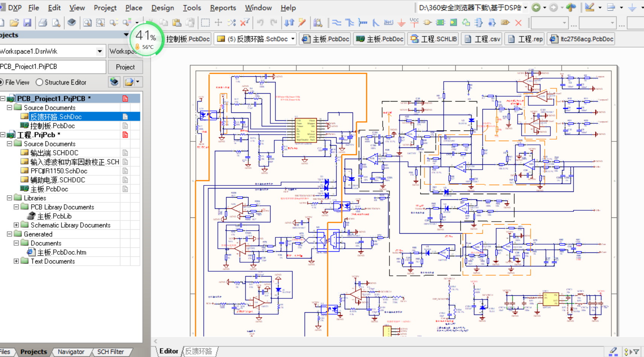
Task: Click the Up/Down Hierarchy arrows icon
Action: 289,23
